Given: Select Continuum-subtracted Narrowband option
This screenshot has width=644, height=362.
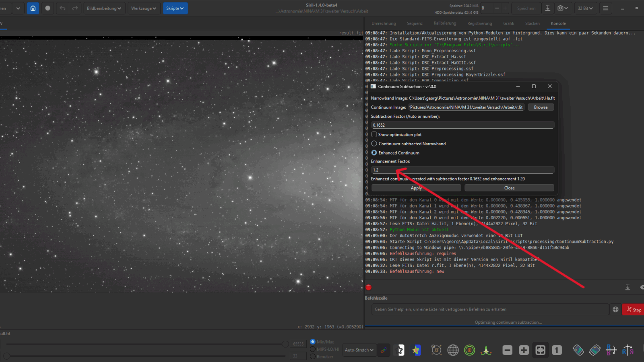Looking at the screenshot, I should (x=374, y=144).
